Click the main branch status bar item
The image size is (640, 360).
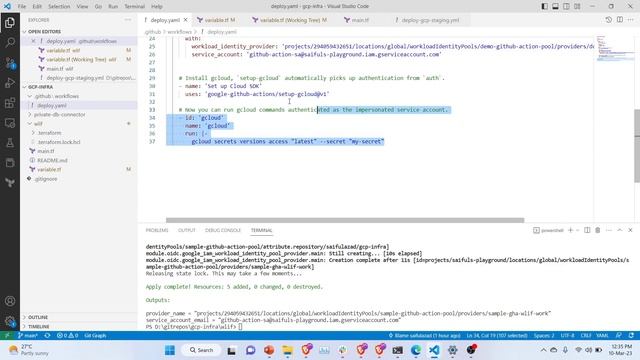28,336
